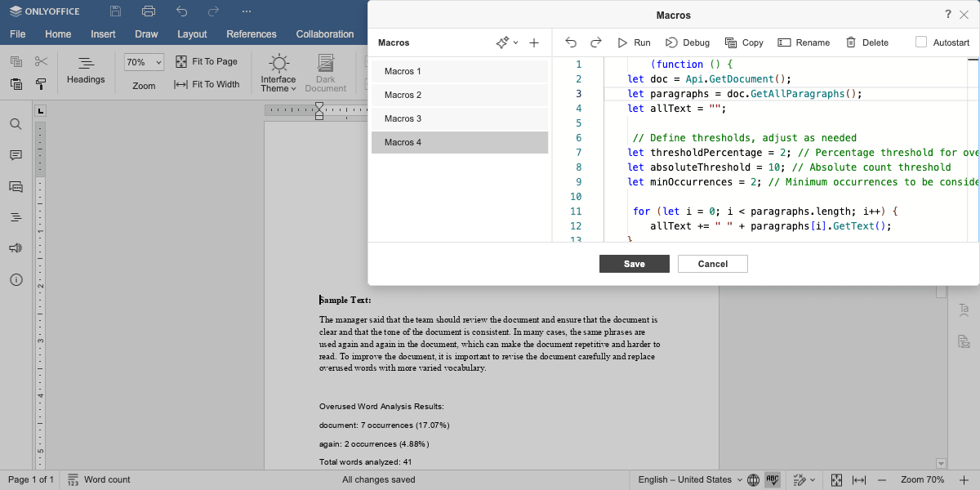Viewport: 980px width, 490px height.
Task: Add a new macro with plus icon
Action: pyautogui.click(x=534, y=42)
